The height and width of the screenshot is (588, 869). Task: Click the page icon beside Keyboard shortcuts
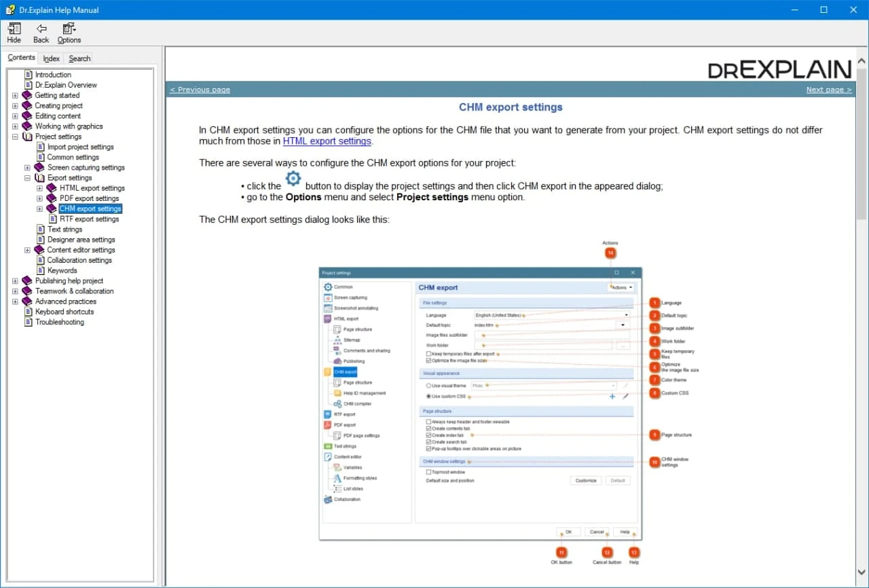click(29, 312)
